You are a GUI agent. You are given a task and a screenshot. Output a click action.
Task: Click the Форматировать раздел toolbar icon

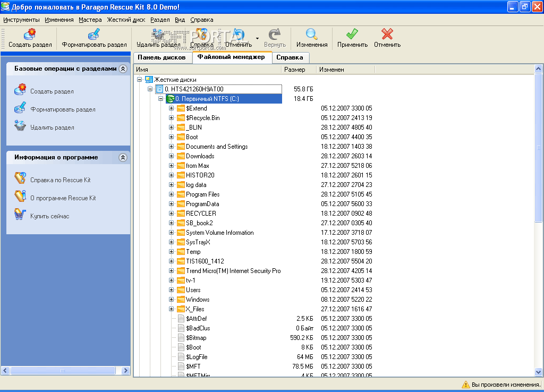[x=94, y=35]
